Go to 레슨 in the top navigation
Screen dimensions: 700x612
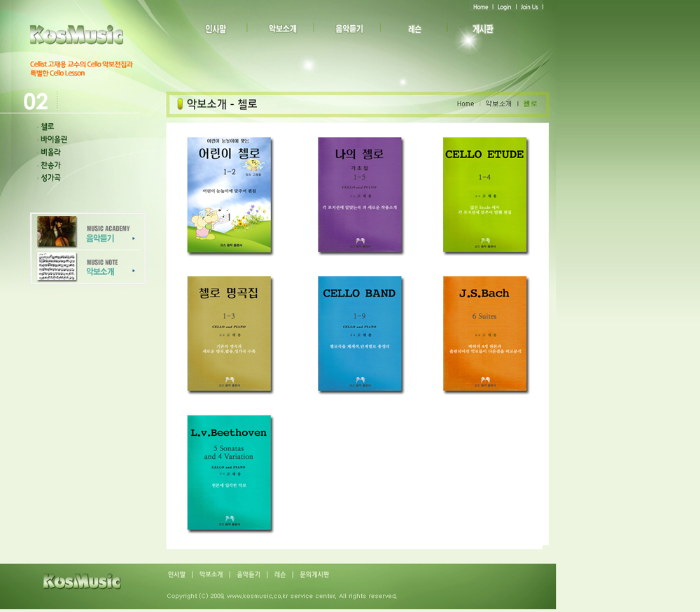pyautogui.click(x=414, y=29)
